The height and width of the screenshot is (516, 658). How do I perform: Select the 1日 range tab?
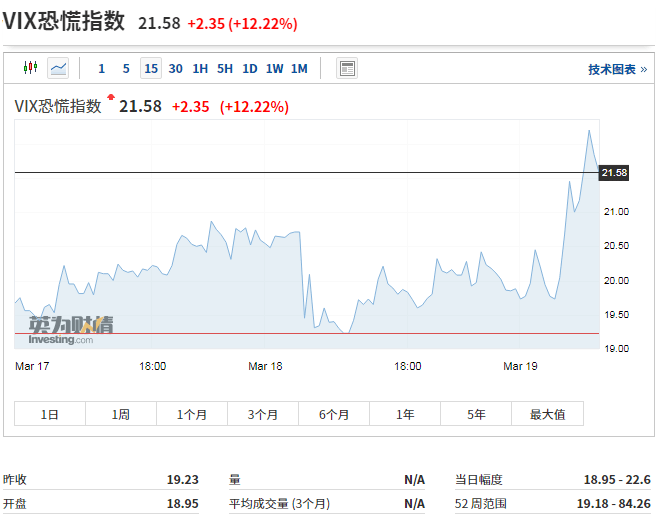pos(50,414)
